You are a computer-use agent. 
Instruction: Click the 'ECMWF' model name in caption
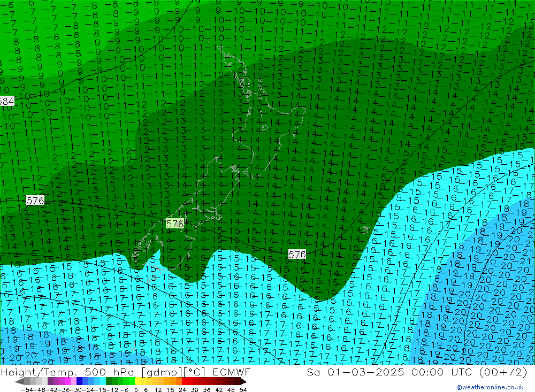(232, 372)
